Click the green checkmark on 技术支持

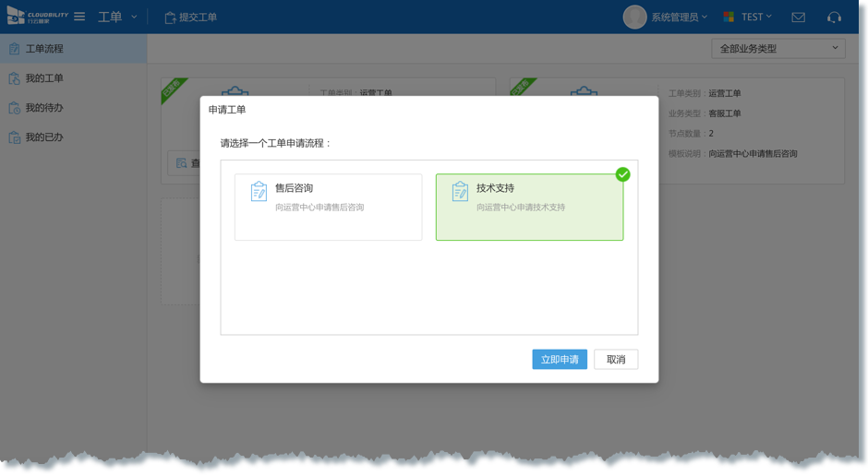point(622,174)
